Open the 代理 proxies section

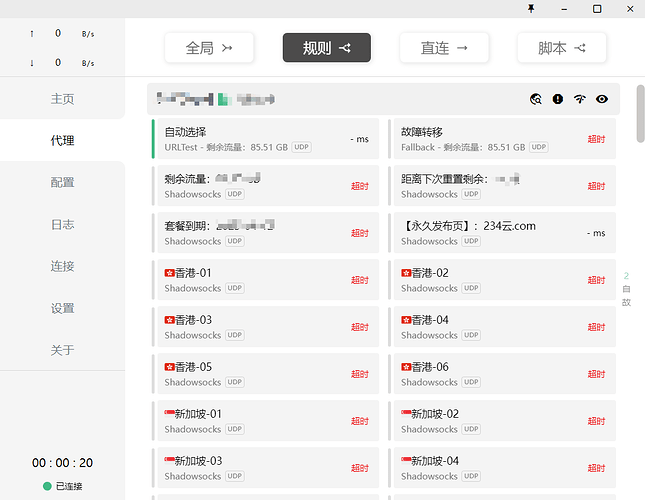63,141
